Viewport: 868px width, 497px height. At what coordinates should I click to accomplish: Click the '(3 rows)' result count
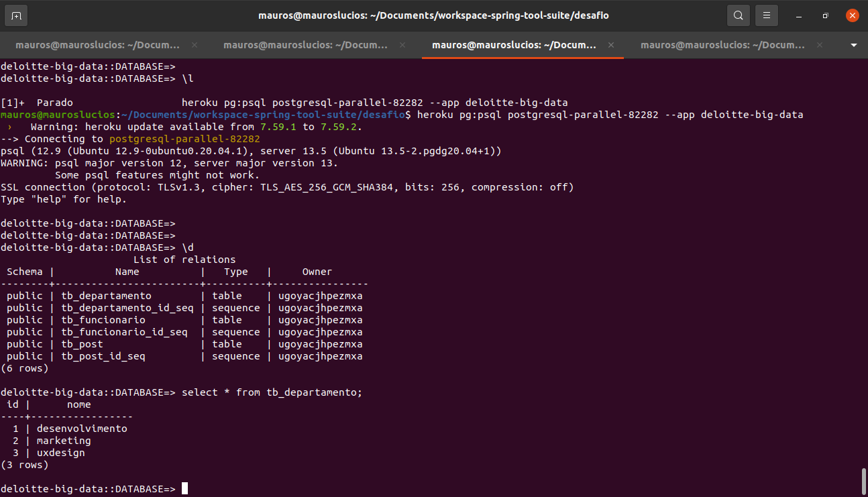coord(25,465)
